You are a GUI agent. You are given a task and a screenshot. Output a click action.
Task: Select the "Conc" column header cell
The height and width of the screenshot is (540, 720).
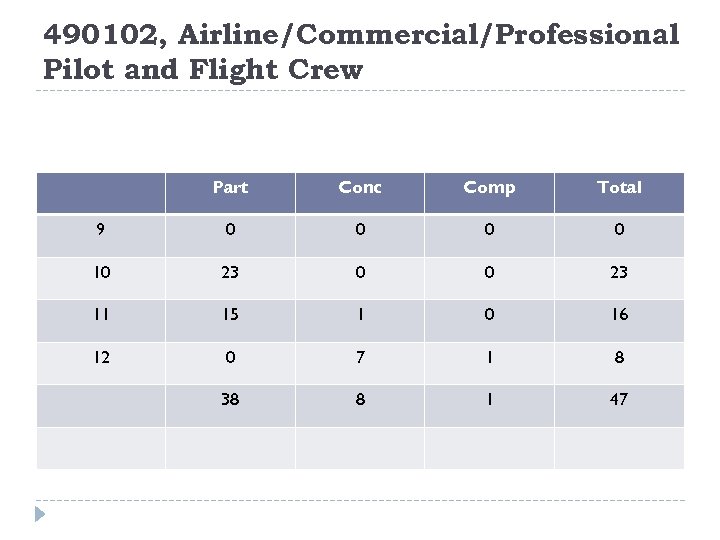tap(360, 188)
